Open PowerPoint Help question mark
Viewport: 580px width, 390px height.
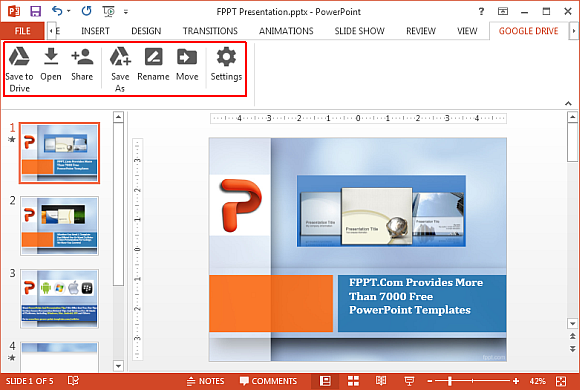[481, 11]
